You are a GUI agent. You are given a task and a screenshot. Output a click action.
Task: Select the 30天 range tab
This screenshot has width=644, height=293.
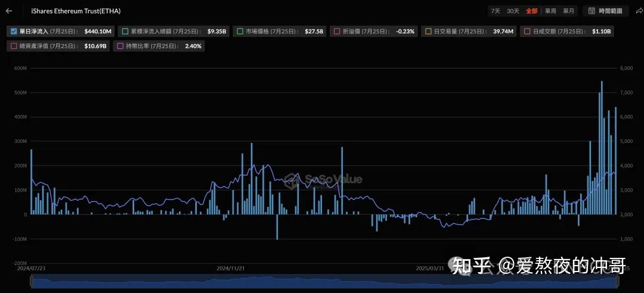pos(513,11)
